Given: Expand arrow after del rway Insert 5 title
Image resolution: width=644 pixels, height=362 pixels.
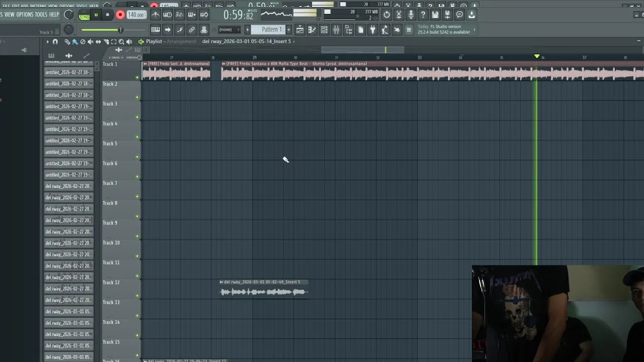Looking at the screenshot, I should point(294,41).
